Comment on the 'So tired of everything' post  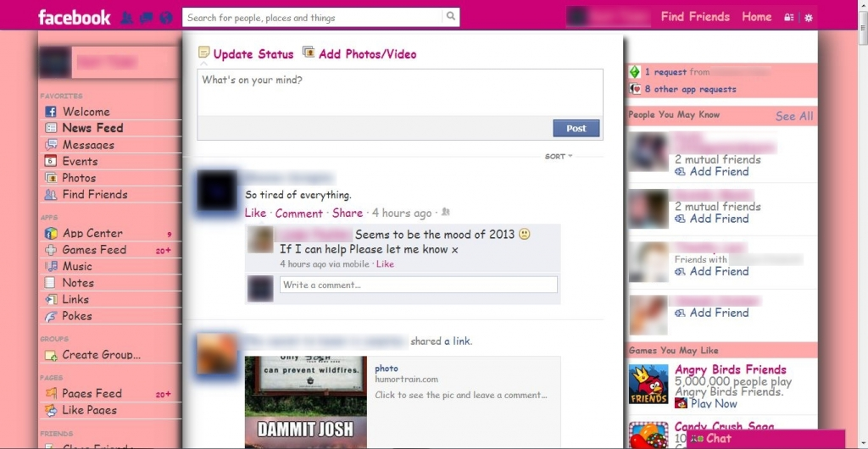click(299, 213)
